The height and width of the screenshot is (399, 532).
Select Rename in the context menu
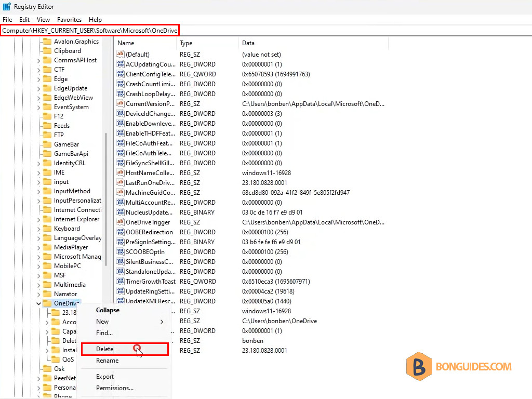tap(107, 361)
